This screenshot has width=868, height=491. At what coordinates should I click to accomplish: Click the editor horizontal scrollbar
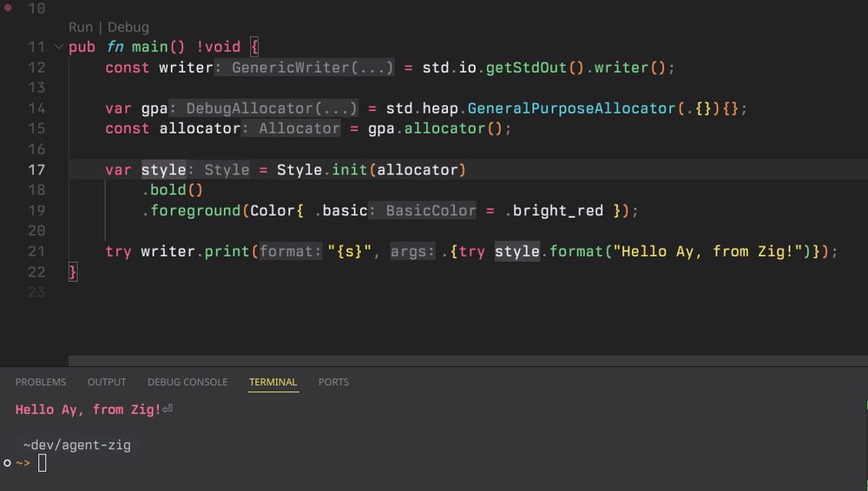point(468,361)
